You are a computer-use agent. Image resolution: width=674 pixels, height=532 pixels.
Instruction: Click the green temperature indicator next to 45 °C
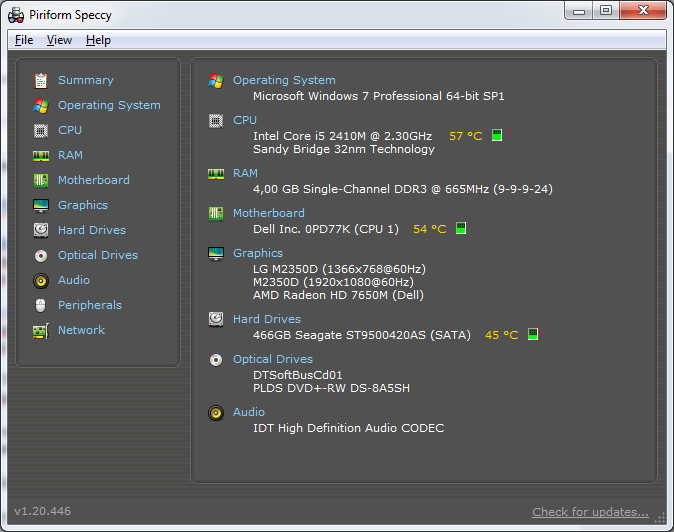pyautogui.click(x=533, y=334)
